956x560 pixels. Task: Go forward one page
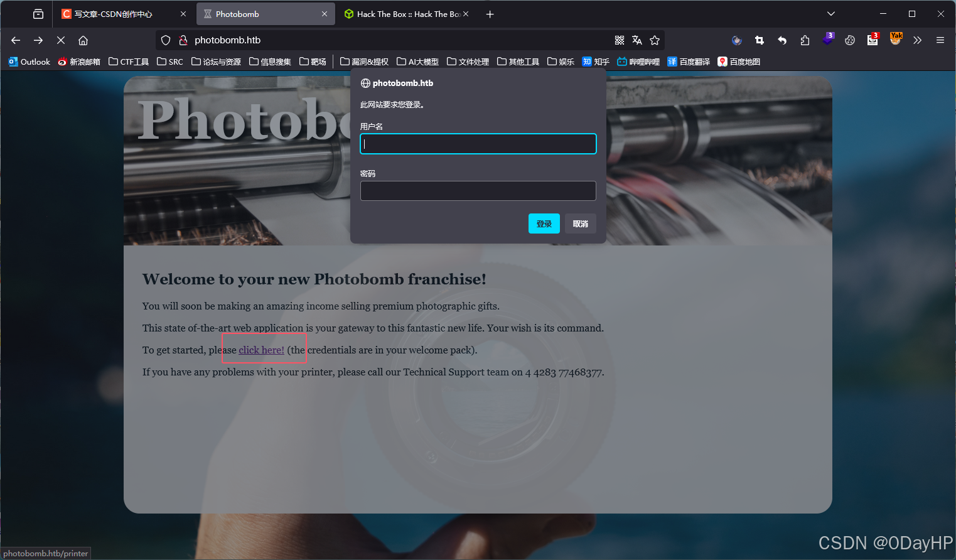coord(38,40)
